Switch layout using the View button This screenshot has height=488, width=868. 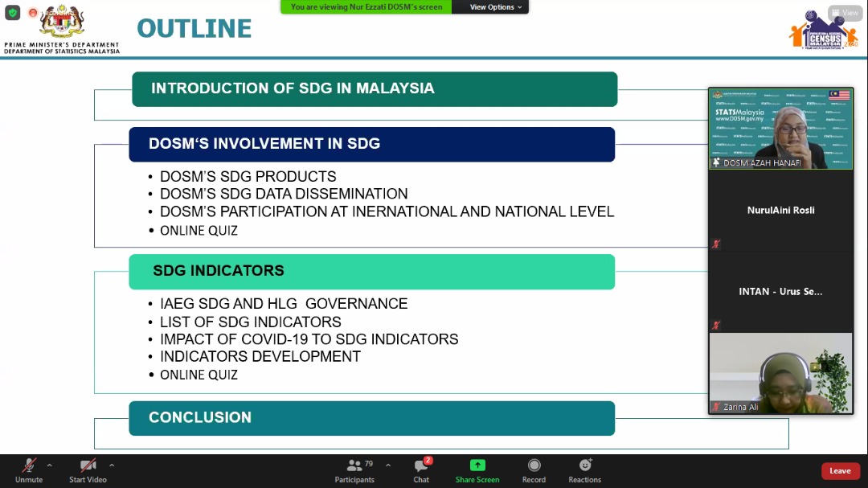tap(845, 13)
